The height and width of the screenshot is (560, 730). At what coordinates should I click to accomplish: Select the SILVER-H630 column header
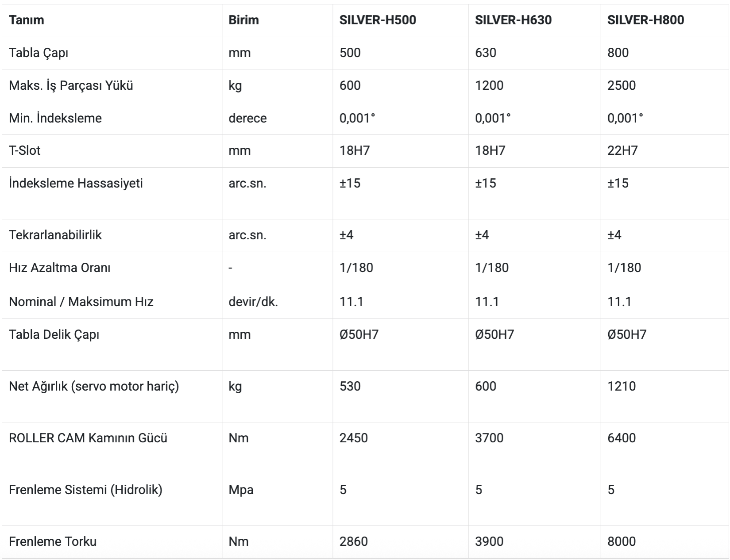(513, 20)
